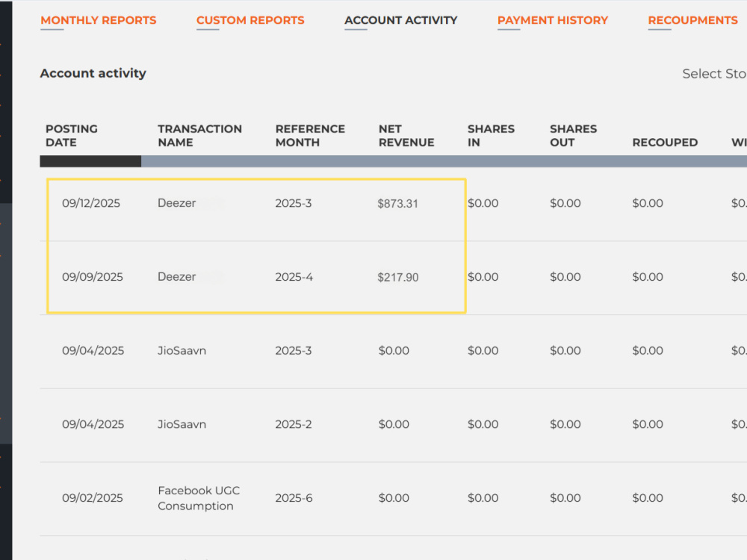Click the 09/09/2025 posting date cell
This screenshot has width=747, height=560.
tap(93, 277)
